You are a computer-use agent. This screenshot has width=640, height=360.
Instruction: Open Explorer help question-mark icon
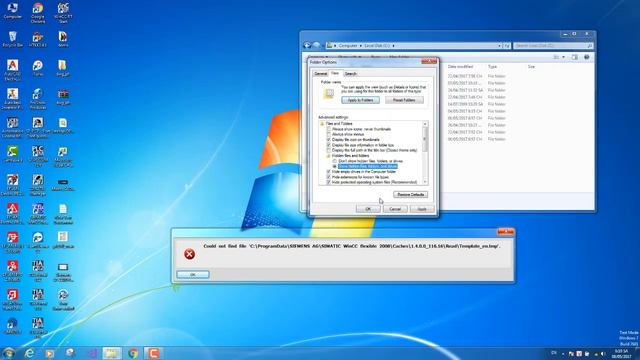[x=587, y=57]
